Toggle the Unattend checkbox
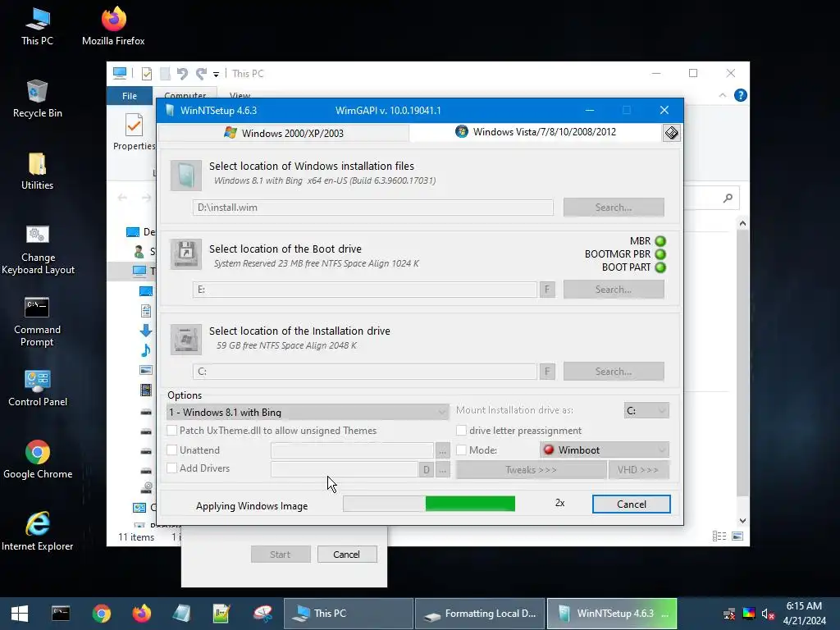Image resolution: width=840 pixels, height=630 pixels. click(x=172, y=450)
